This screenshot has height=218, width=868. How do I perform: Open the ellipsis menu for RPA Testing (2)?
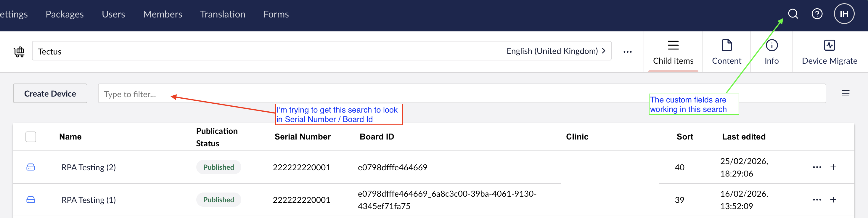(817, 167)
